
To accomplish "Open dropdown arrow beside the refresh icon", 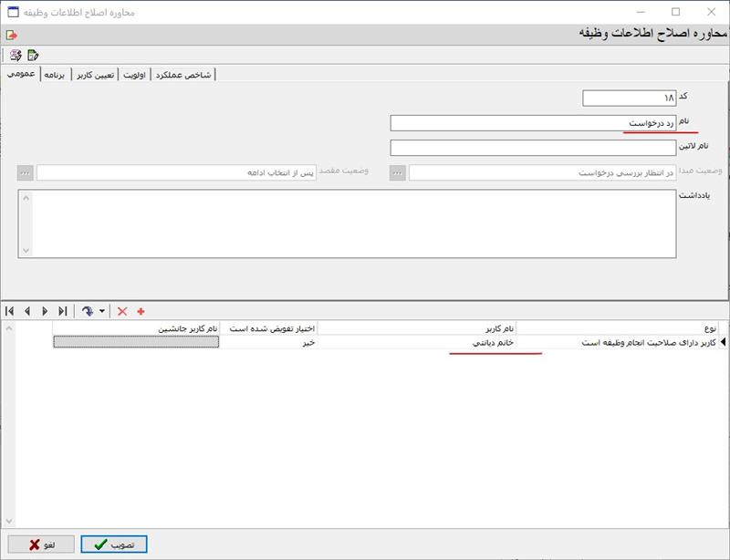I will 101,311.
